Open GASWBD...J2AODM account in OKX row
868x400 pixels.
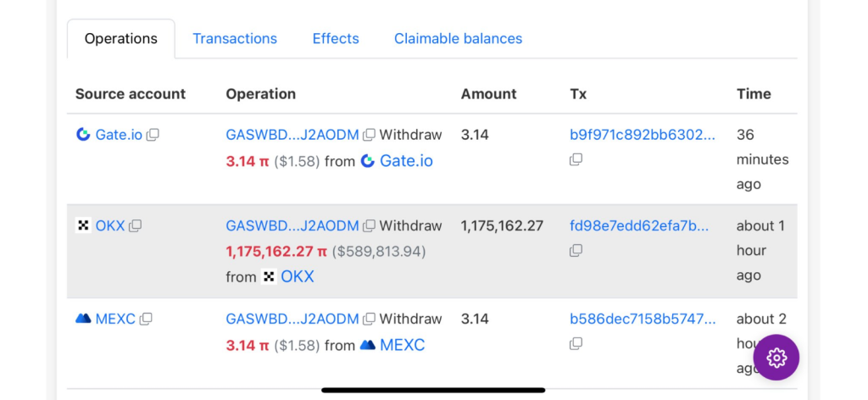[292, 226]
